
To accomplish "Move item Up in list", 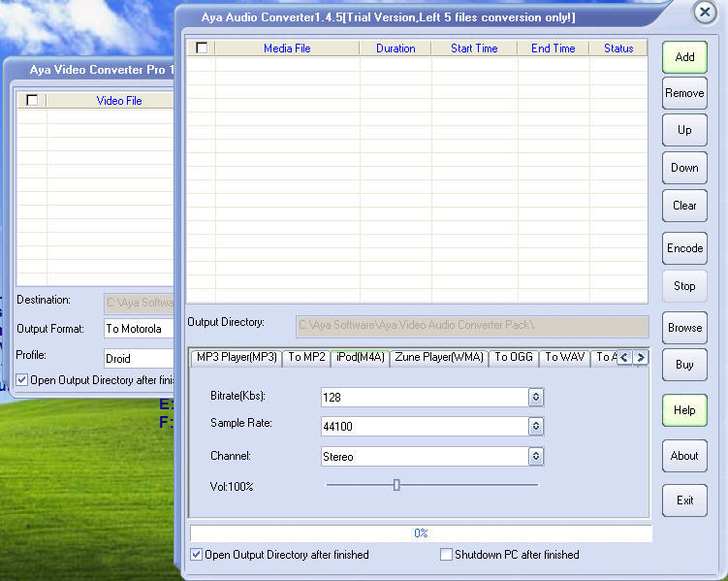I will [x=684, y=130].
